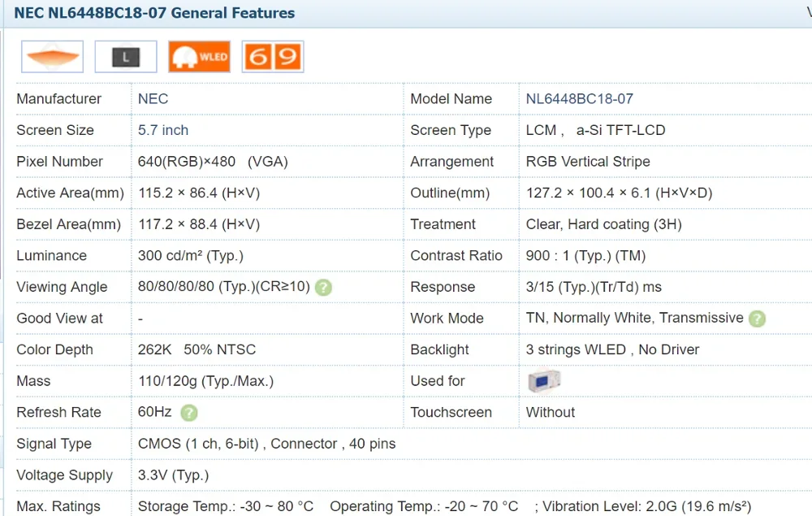Click the Voltage Supply value 3.3V
Viewport: 812px width, 516px height.
(x=173, y=475)
